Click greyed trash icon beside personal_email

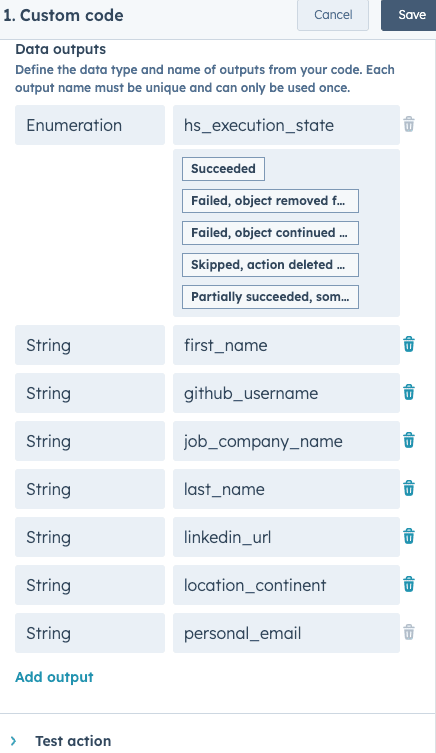[x=409, y=632]
